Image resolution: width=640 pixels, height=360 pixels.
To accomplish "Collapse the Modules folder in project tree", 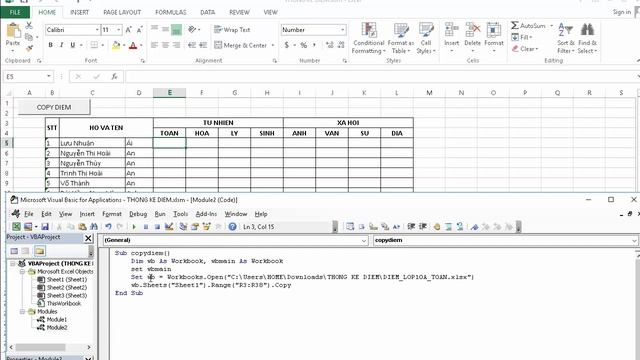I will pos(23,311).
